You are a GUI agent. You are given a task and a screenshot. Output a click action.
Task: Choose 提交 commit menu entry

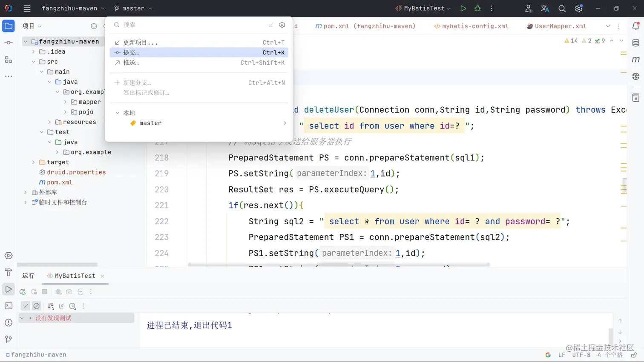(x=199, y=52)
